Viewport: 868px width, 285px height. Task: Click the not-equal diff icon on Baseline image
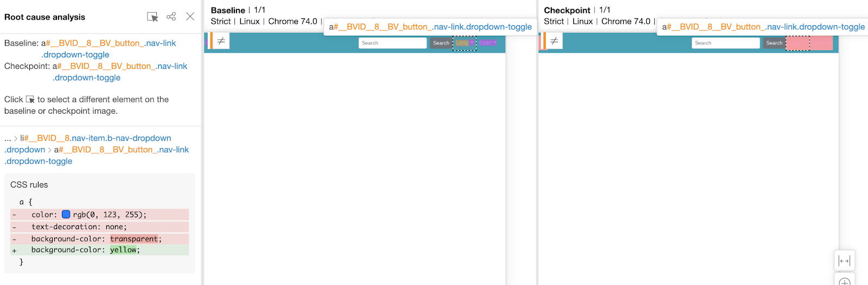coord(221,41)
